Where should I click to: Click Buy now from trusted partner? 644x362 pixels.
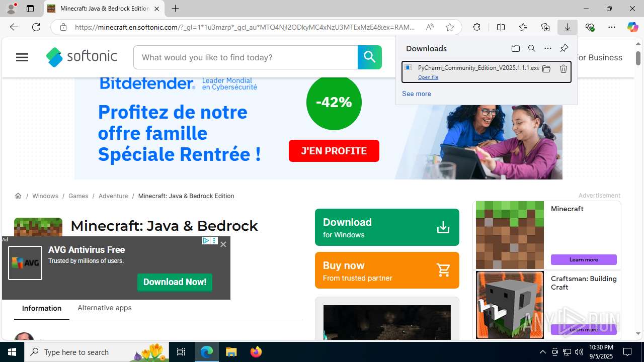pyautogui.click(x=387, y=270)
